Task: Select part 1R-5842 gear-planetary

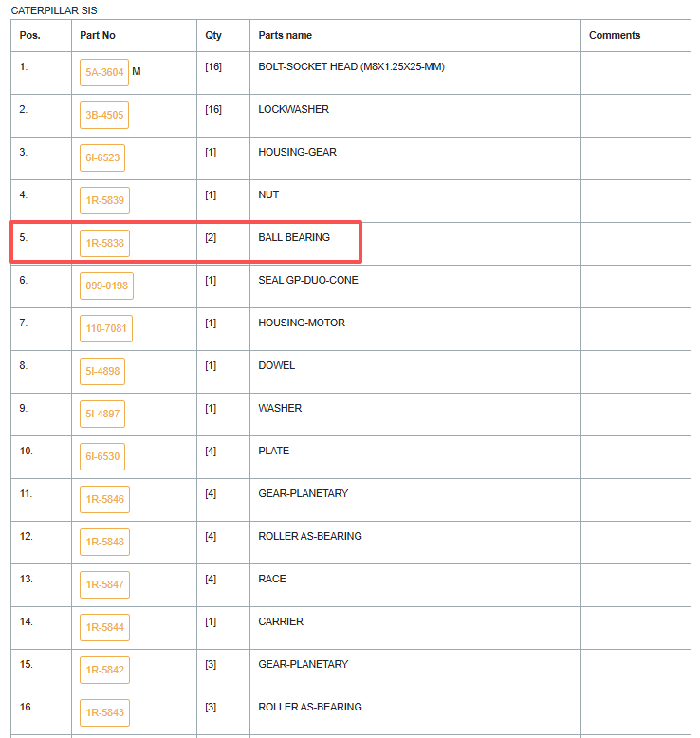Action: pyautogui.click(x=104, y=670)
